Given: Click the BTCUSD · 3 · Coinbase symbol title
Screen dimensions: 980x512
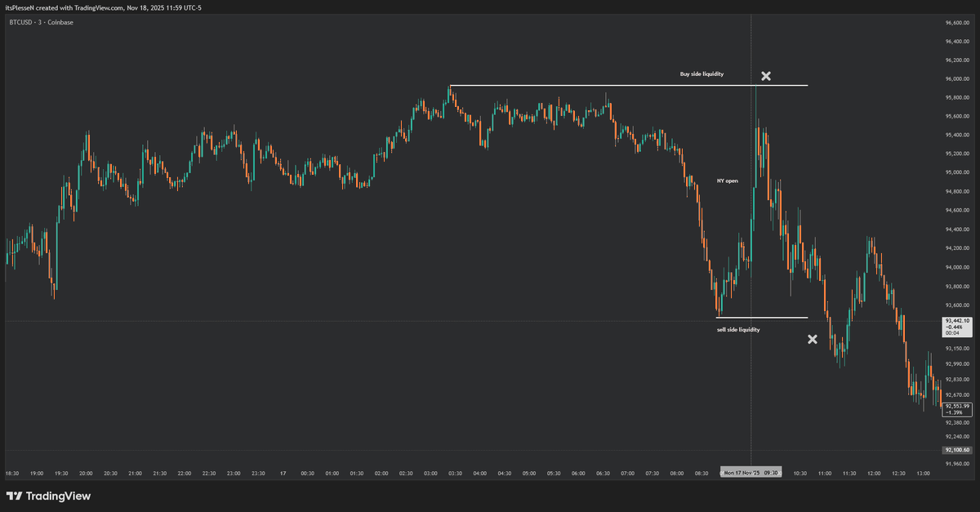Looking at the screenshot, I should click(41, 22).
